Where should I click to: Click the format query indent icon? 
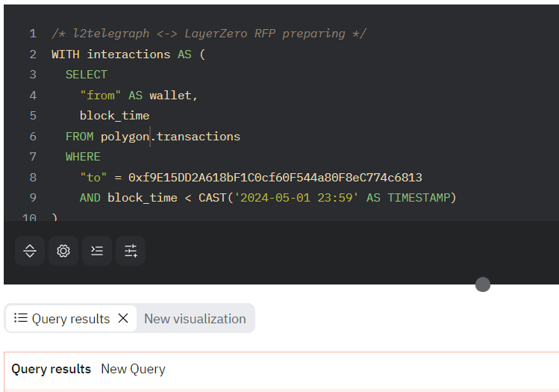tap(97, 251)
